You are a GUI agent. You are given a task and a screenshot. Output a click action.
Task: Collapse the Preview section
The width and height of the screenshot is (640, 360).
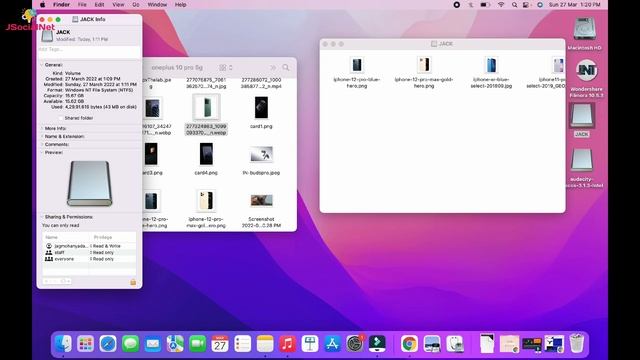[x=42, y=152]
